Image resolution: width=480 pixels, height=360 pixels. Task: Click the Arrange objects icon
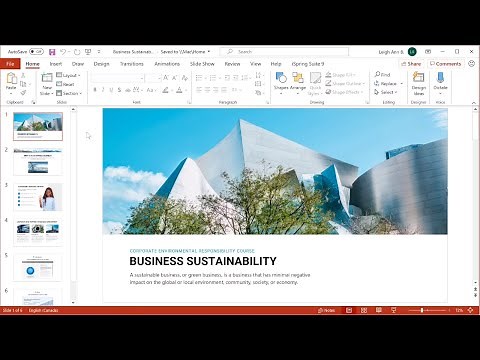pyautogui.click(x=298, y=78)
